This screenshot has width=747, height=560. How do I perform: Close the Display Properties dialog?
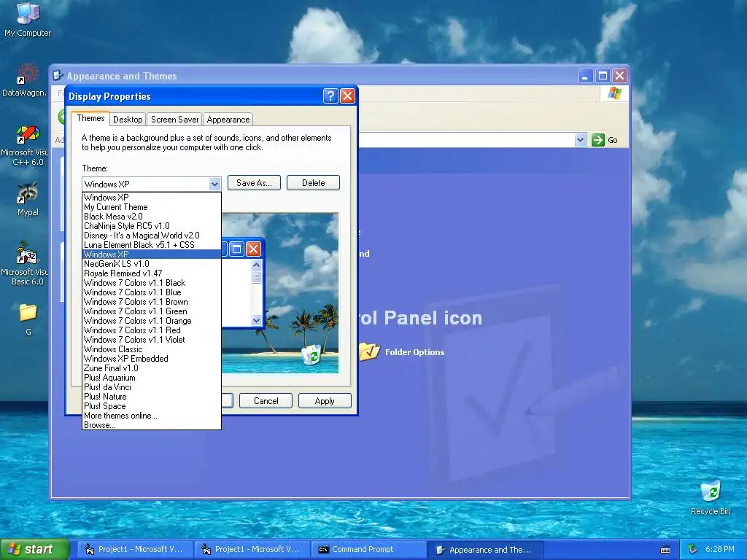click(348, 96)
